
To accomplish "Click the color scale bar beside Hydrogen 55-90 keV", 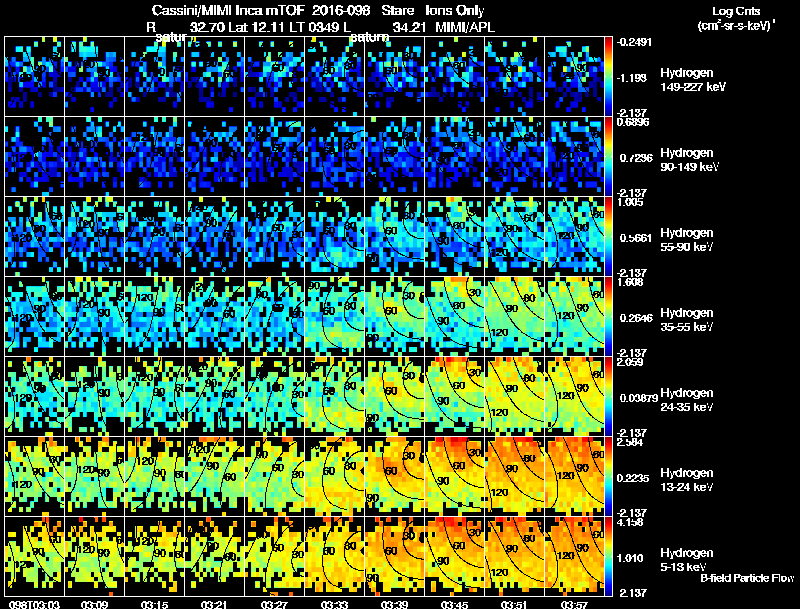I will [x=608, y=237].
